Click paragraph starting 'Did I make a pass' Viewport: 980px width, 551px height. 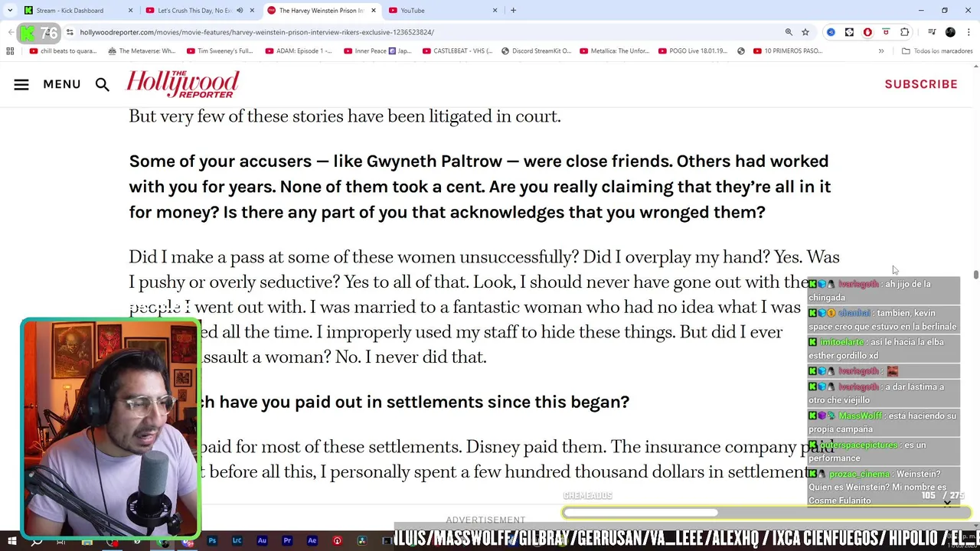click(484, 307)
